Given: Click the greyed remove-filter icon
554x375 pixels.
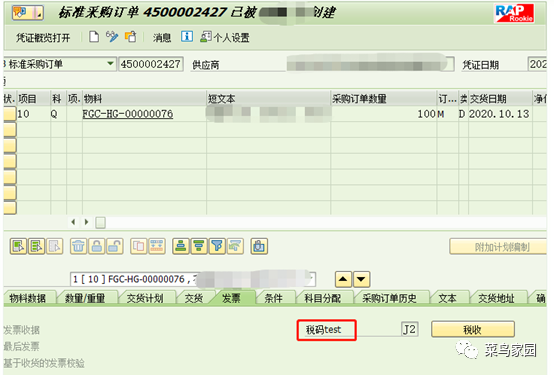Looking at the screenshot, I should 235,246.
